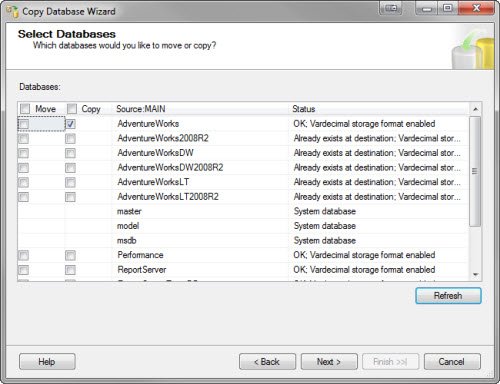
Task: Check Move for AdventureWorksDW
Action: pos(24,153)
